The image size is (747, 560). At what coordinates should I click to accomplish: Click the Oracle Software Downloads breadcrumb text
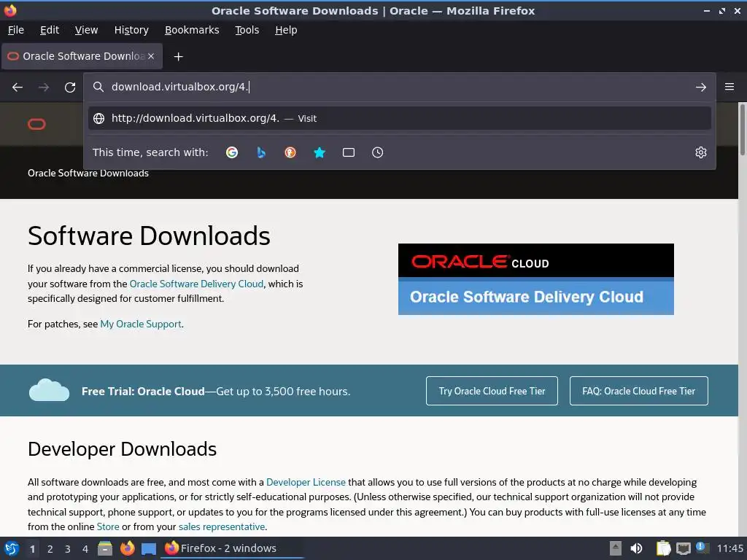88,173
